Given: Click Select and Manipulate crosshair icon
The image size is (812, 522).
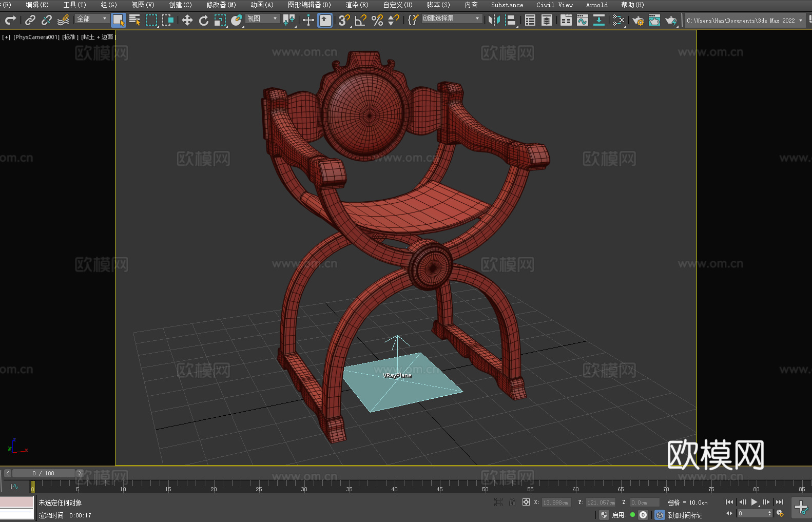Looking at the screenshot, I should click(x=308, y=20).
